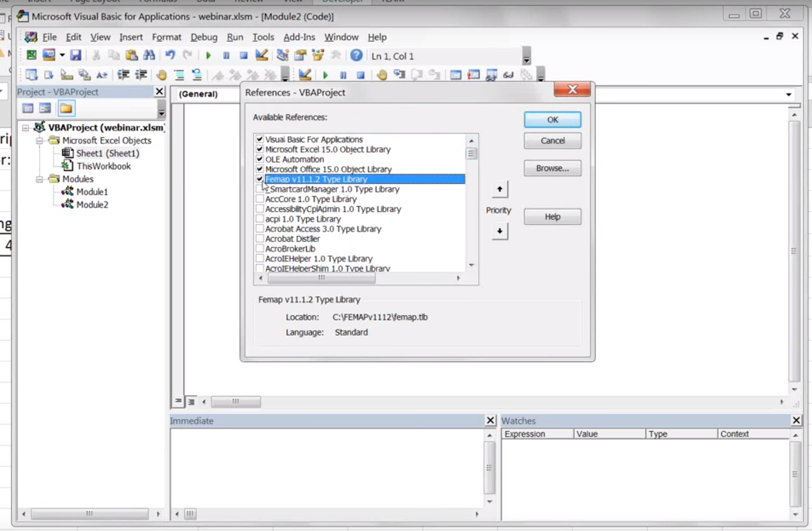Image resolution: width=812 pixels, height=531 pixels.
Task: Toggle Folders icon in Project panel
Action: (x=66, y=108)
